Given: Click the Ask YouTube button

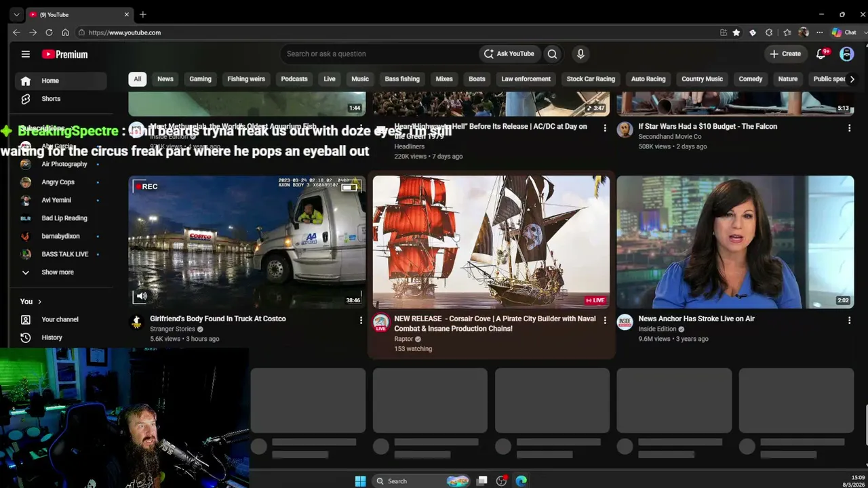Looking at the screenshot, I should (x=509, y=54).
